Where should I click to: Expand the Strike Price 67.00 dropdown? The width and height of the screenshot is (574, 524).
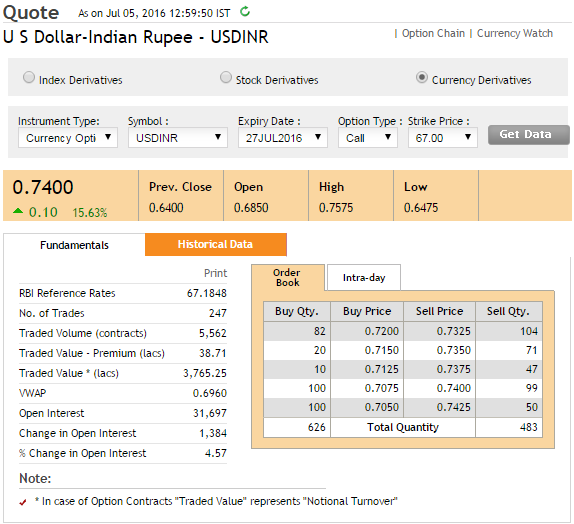(443, 138)
